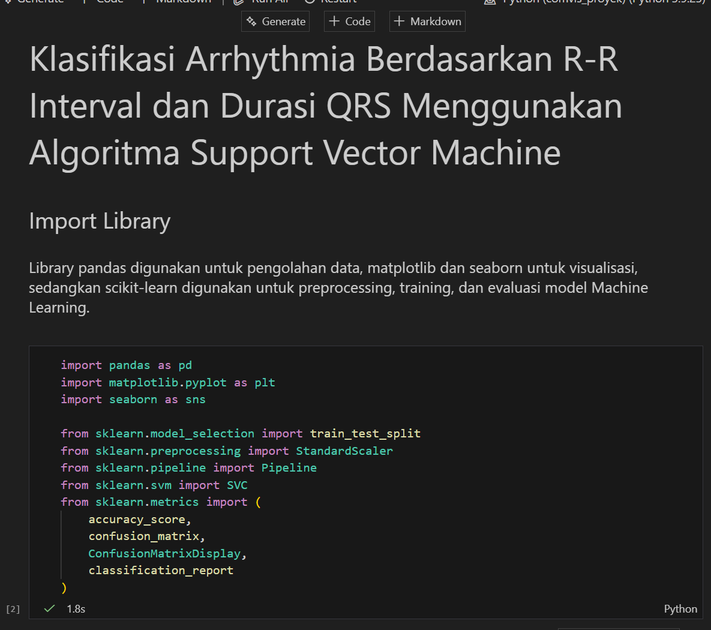Click the Pipeline import line
The height and width of the screenshot is (630, 711).
coord(189,468)
